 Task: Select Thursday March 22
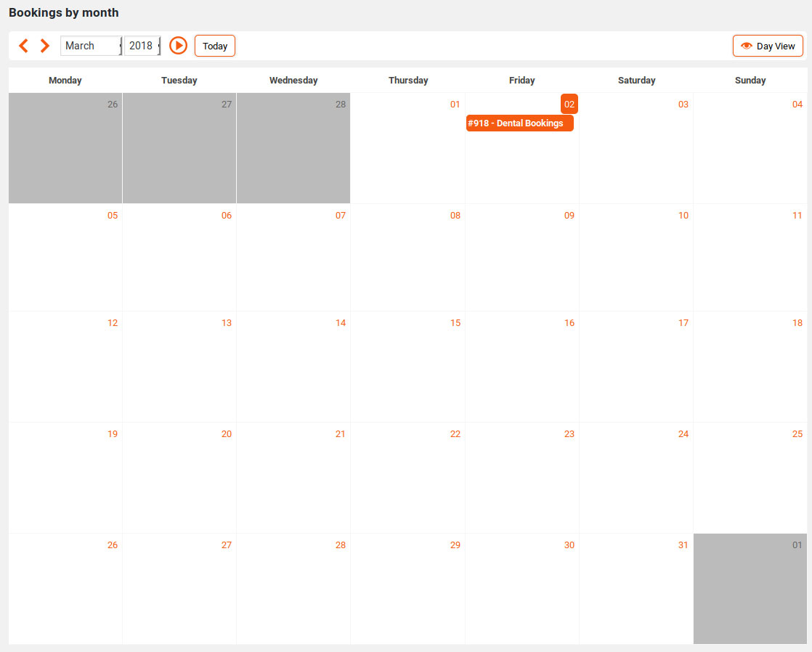tap(407, 478)
